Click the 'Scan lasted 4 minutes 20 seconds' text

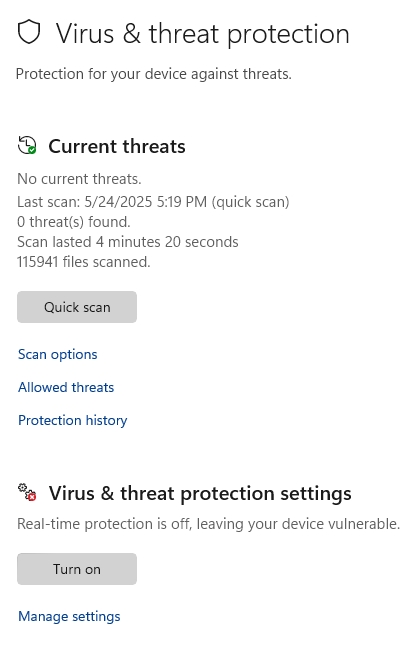point(128,242)
